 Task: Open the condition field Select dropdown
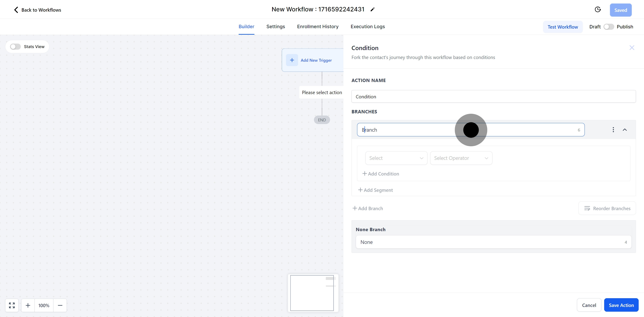(396, 158)
